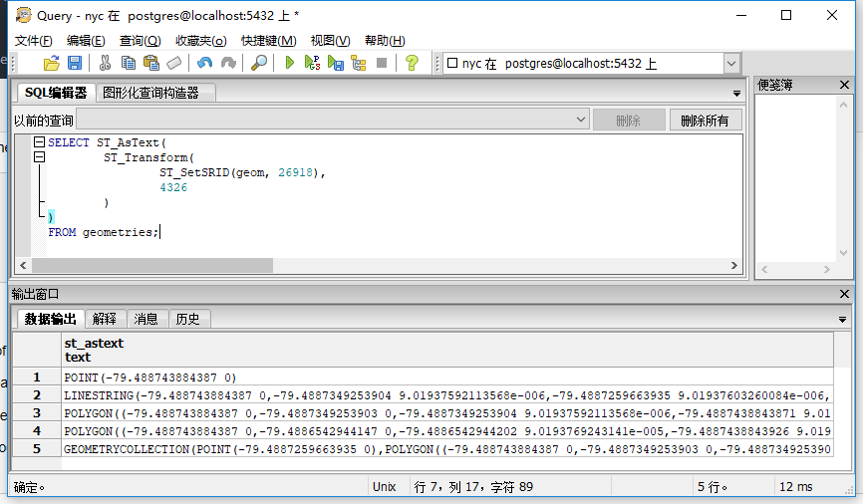Click the explain query plan icon
The image size is (863, 504).
coord(359,64)
